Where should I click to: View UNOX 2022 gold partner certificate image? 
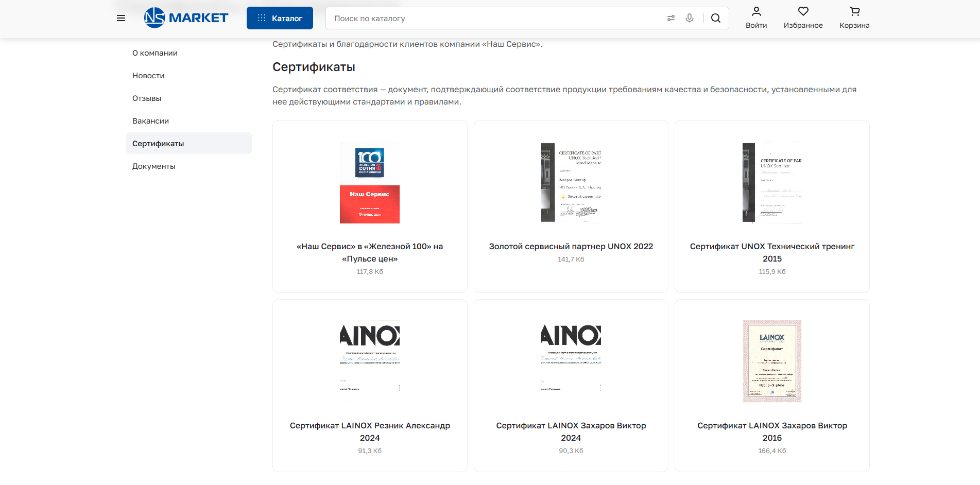pos(571,182)
